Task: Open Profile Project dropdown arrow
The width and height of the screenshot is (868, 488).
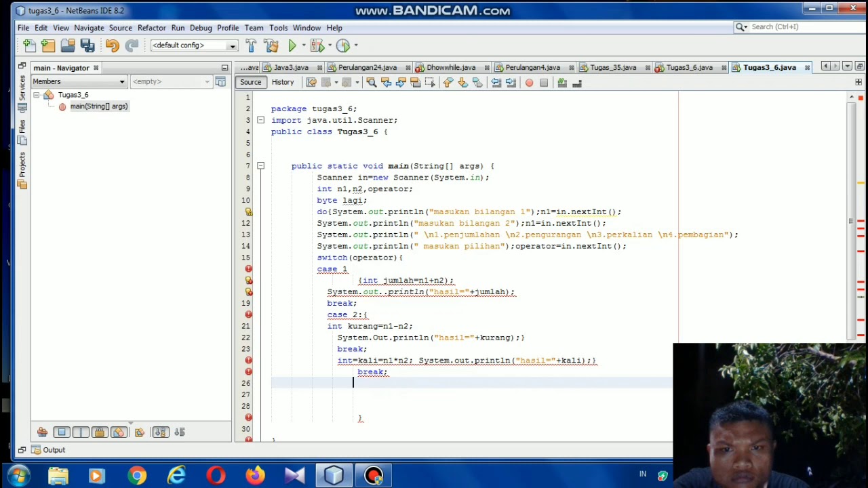Action: [355, 45]
